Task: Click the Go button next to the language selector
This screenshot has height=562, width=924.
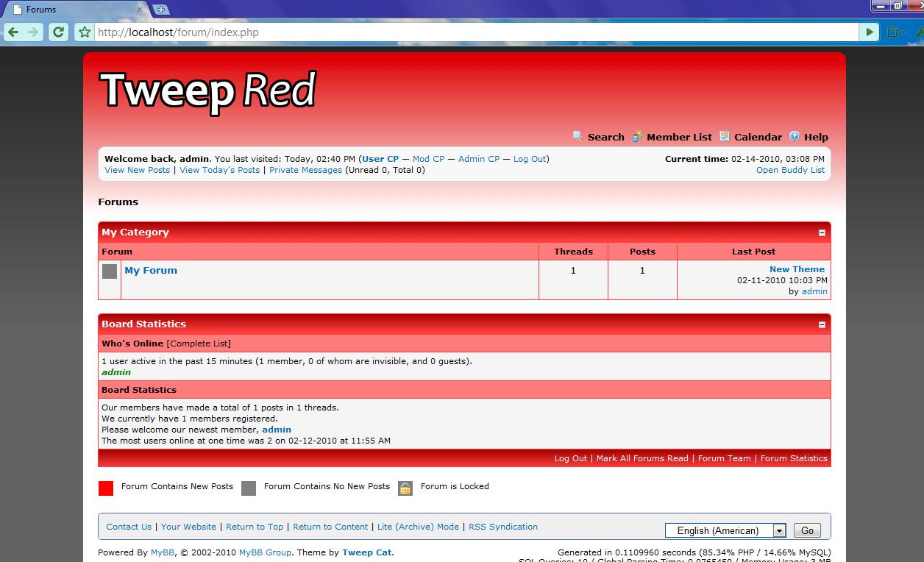Action: point(807,530)
